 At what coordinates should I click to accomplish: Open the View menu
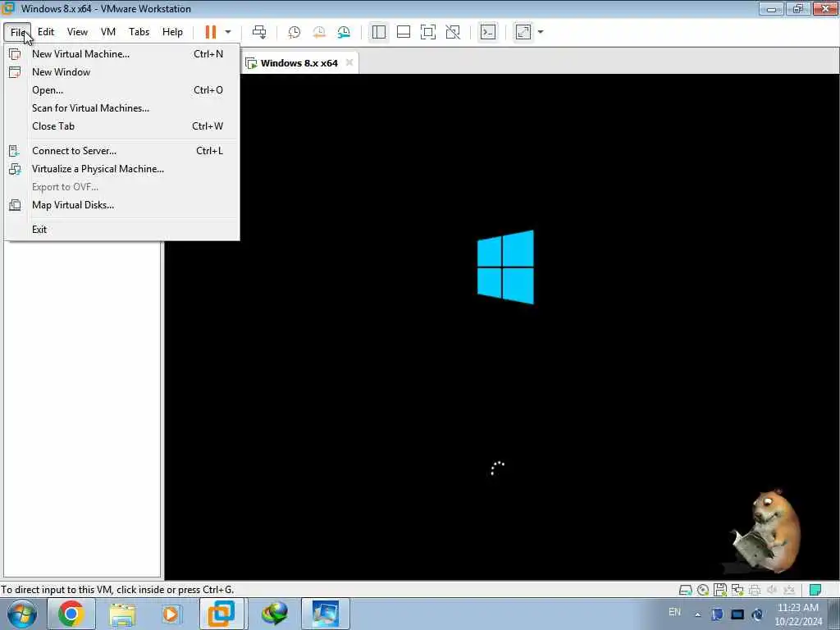[77, 32]
